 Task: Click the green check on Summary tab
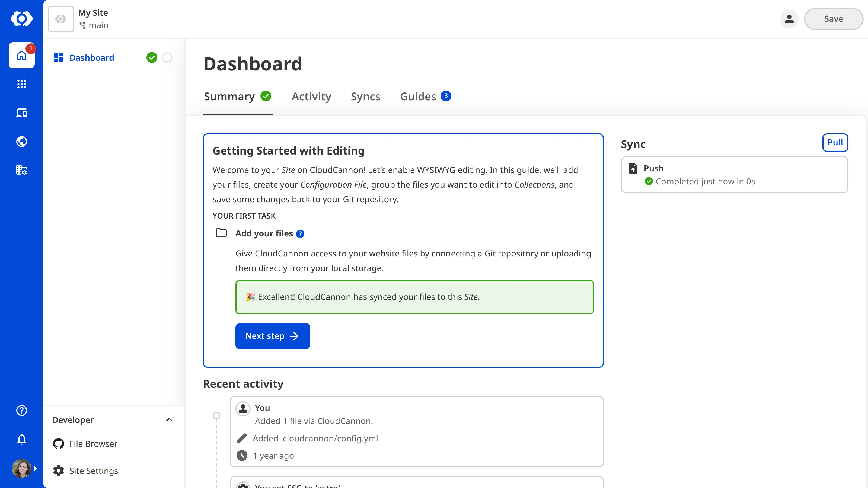(x=266, y=96)
